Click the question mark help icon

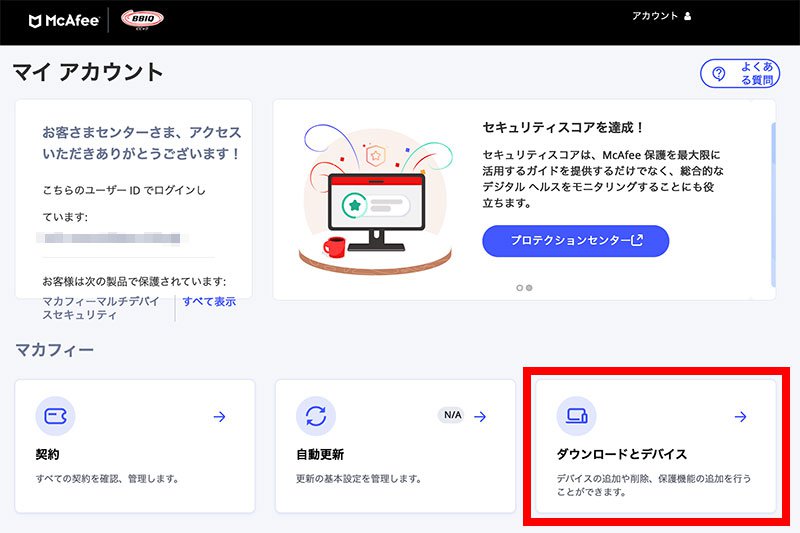pos(718,74)
